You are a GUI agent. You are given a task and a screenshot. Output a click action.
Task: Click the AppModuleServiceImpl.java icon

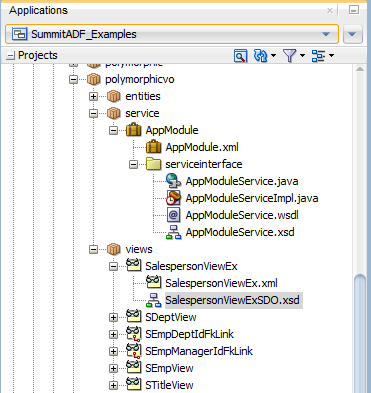(173, 198)
